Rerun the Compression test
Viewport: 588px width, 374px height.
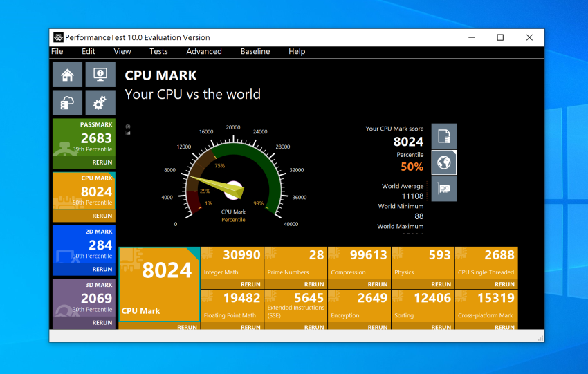pos(378,284)
